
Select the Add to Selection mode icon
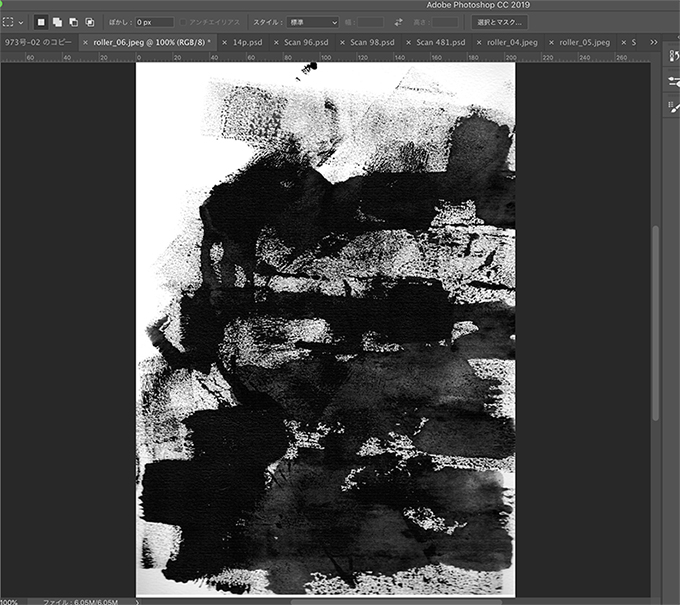click(x=57, y=21)
